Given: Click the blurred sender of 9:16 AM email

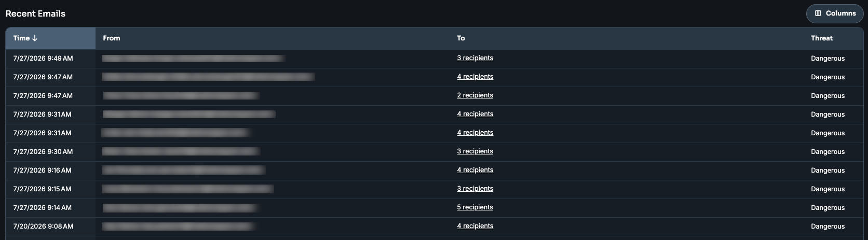Looking at the screenshot, I should click(184, 170).
